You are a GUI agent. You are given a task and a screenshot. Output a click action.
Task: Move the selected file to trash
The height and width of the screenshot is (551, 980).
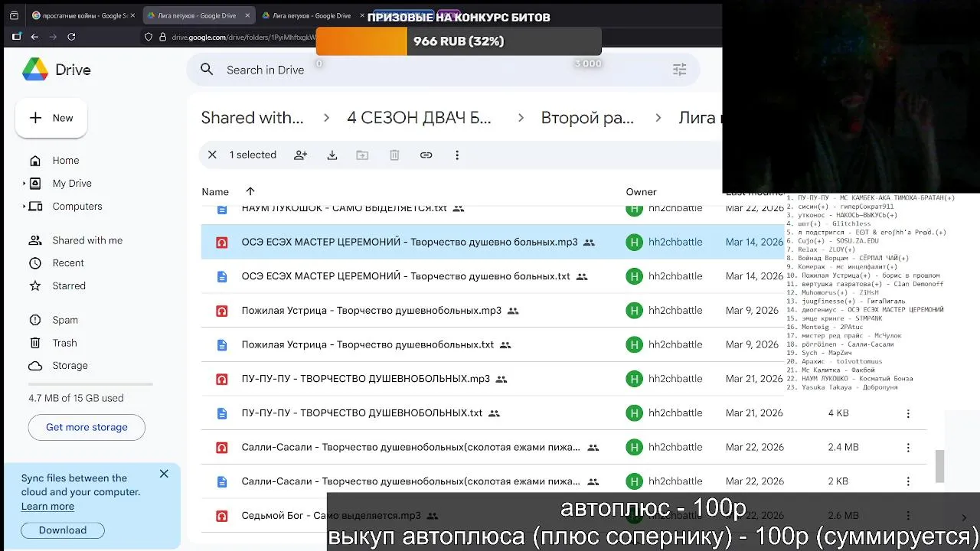click(394, 155)
